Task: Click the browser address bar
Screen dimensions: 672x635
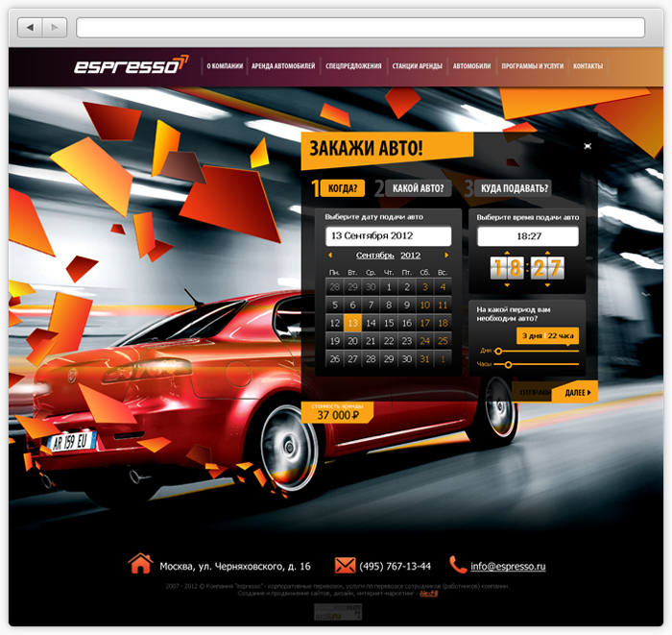Action: pos(360,28)
